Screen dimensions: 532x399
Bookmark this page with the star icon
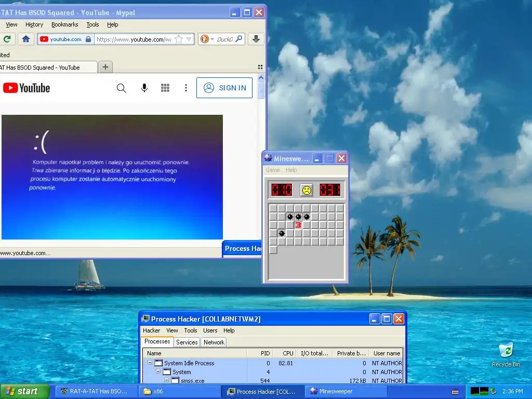coord(179,39)
